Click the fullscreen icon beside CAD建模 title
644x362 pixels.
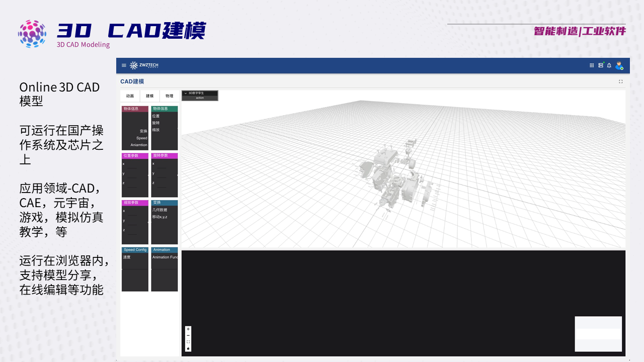click(x=620, y=81)
